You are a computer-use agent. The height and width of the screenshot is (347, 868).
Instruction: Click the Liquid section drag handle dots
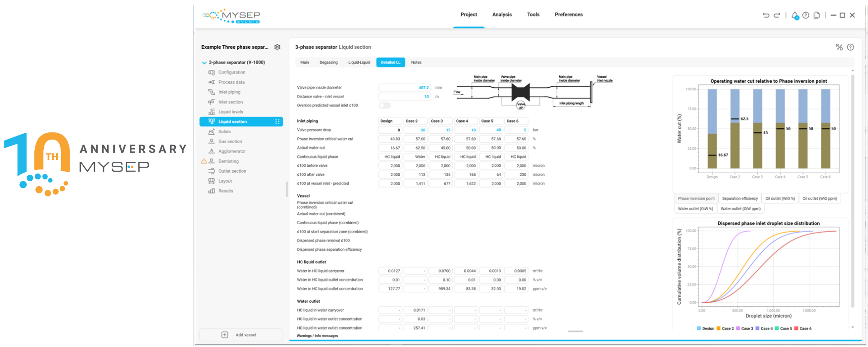click(x=278, y=122)
